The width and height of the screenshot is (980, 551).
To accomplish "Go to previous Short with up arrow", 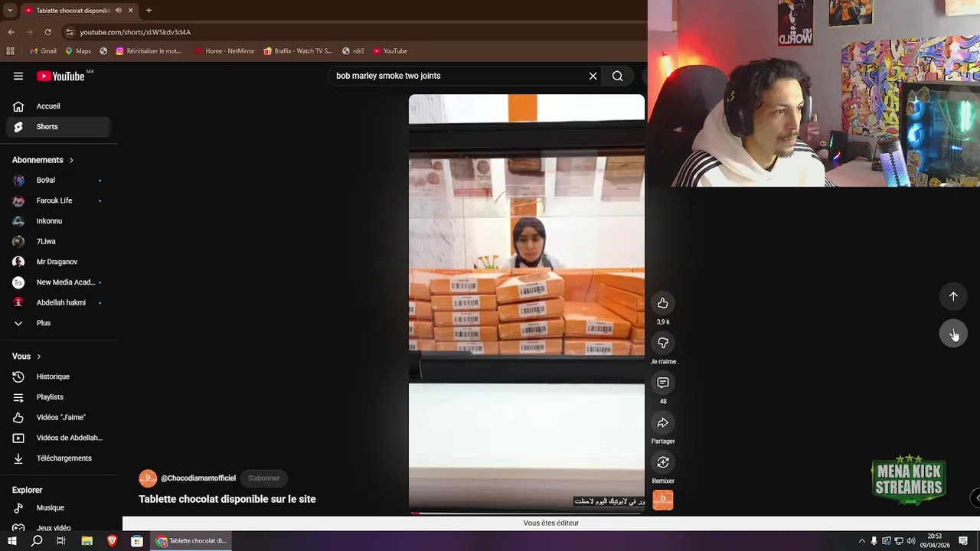I will coord(953,296).
